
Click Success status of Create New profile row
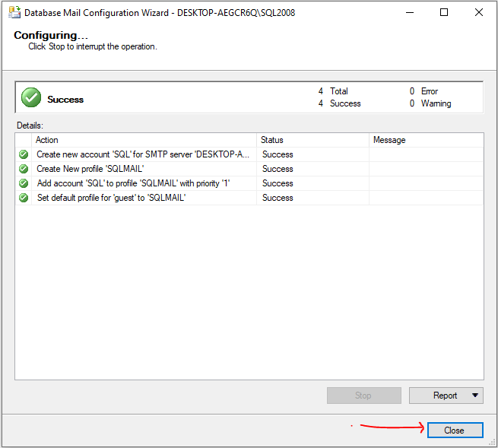click(278, 169)
